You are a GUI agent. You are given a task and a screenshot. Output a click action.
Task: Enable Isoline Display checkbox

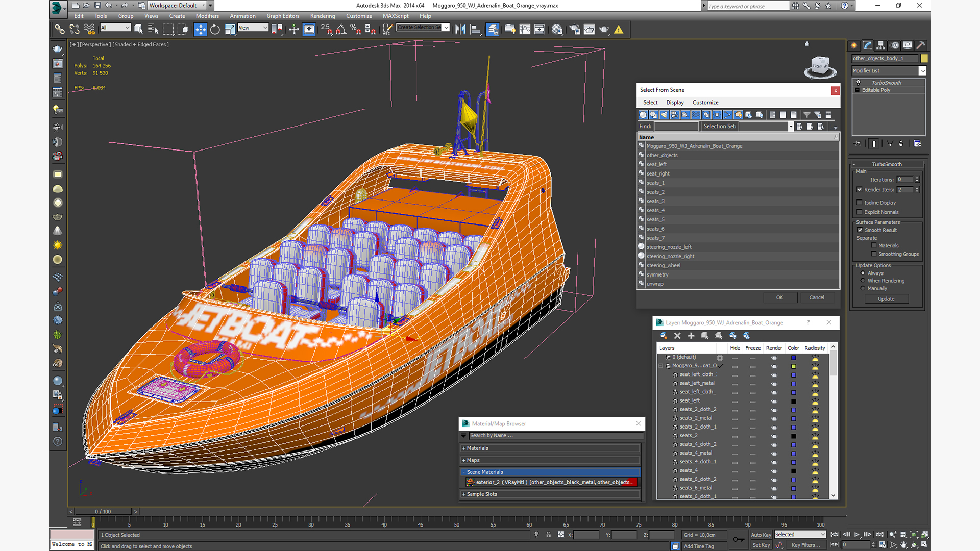(x=860, y=203)
